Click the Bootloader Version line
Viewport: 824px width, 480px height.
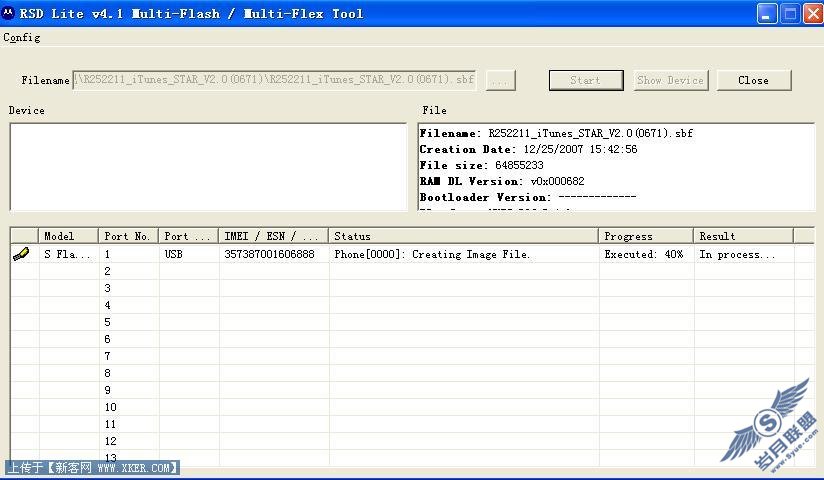pyautogui.click(x=528, y=197)
